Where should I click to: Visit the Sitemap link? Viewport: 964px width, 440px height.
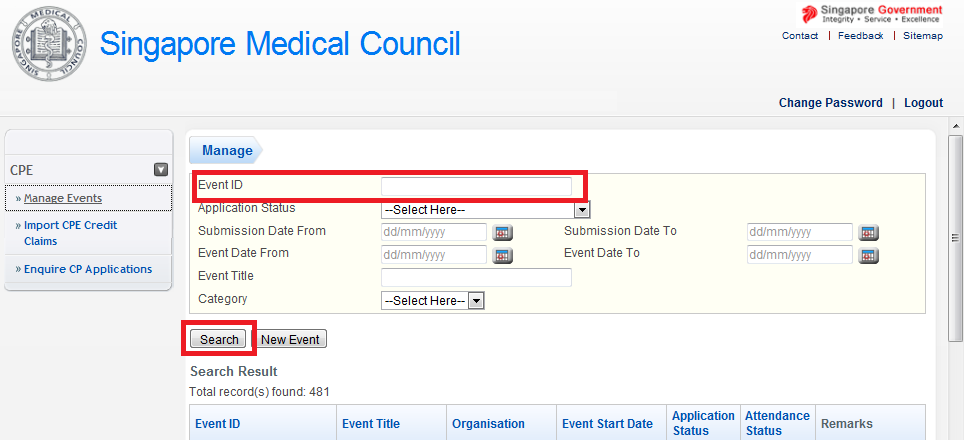pyautogui.click(x=922, y=36)
